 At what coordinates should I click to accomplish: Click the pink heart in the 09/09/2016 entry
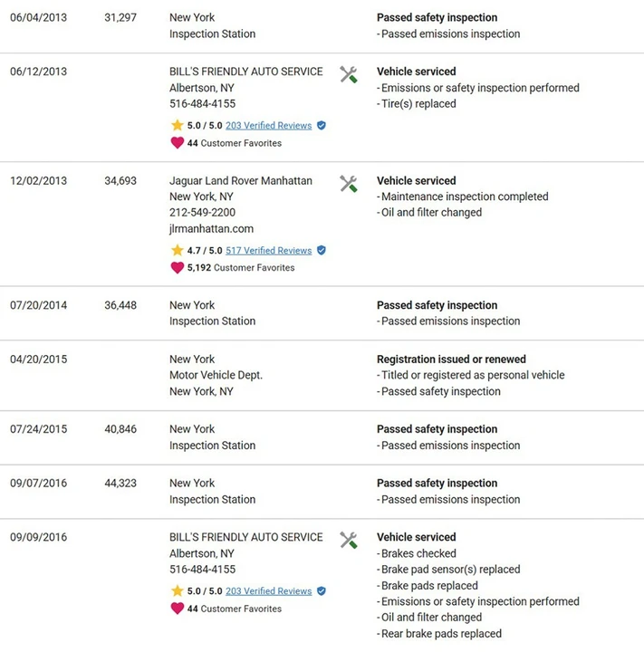point(178,609)
